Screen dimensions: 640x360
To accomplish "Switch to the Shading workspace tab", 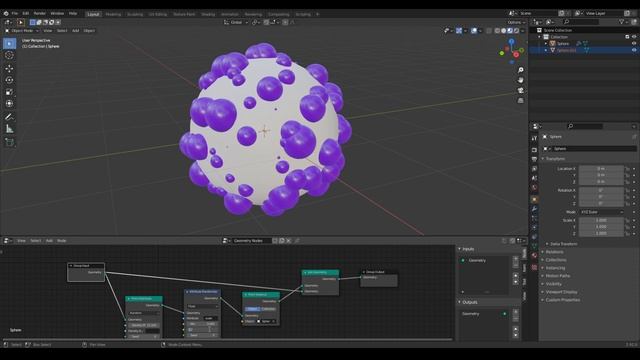I will click(208, 14).
